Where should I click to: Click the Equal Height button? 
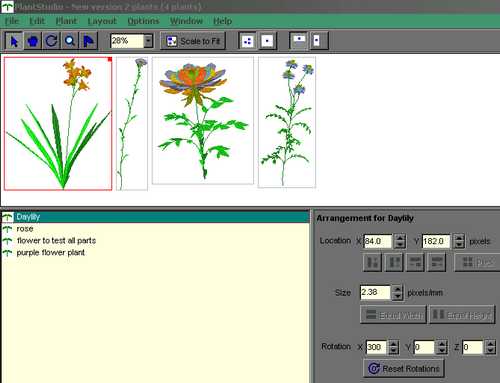coord(462,315)
